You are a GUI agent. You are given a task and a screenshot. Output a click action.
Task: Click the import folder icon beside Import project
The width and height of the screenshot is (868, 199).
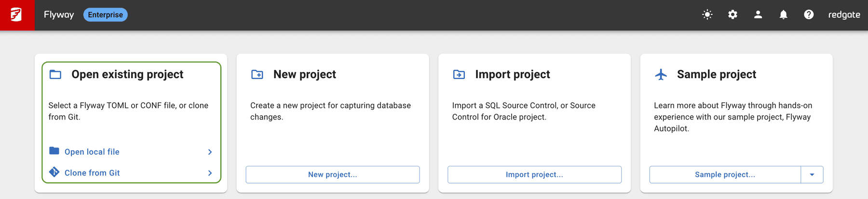click(x=459, y=74)
